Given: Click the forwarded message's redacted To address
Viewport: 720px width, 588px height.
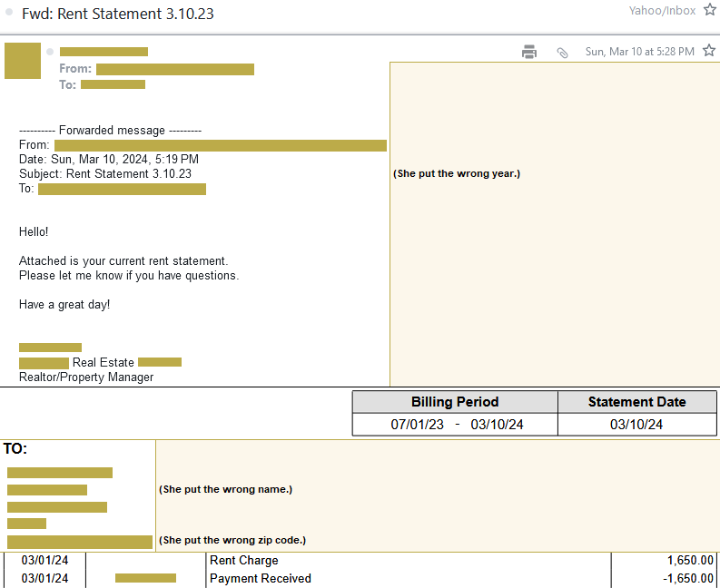Looking at the screenshot, I should [x=122, y=189].
